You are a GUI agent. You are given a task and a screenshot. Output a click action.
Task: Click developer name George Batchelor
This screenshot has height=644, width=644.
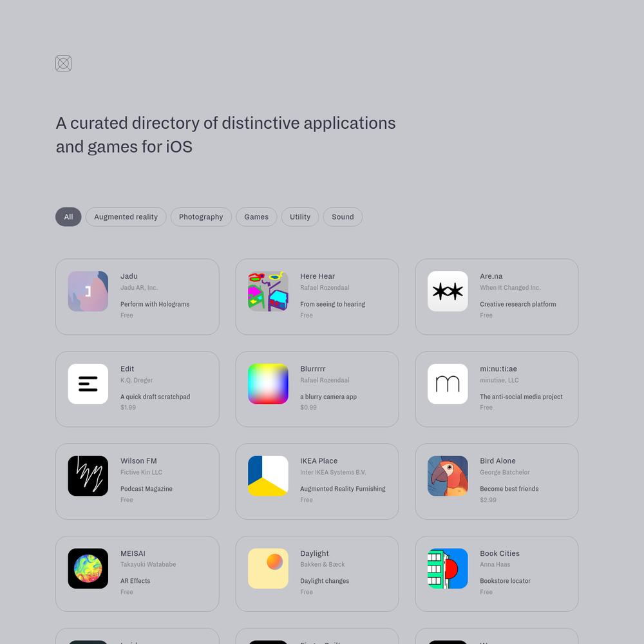tap(505, 472)
